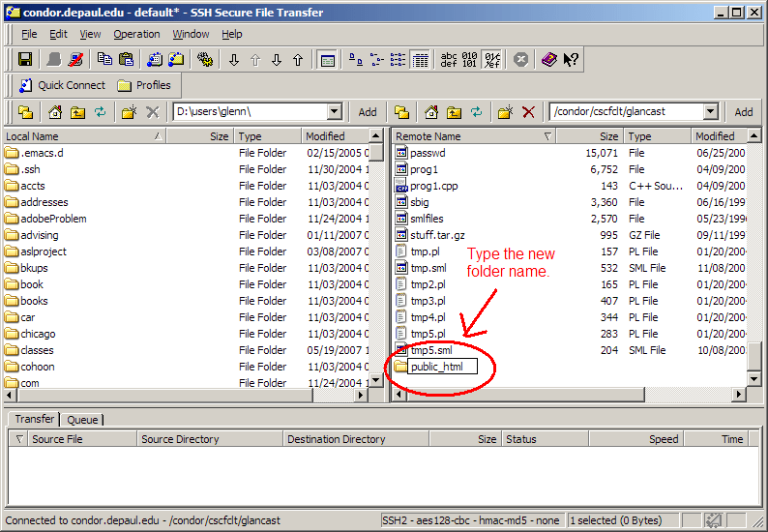Image resolution: width=768 pixels, height=532 pixels.
Task: Click sort triangle left of Source File column
Action: 19,439
